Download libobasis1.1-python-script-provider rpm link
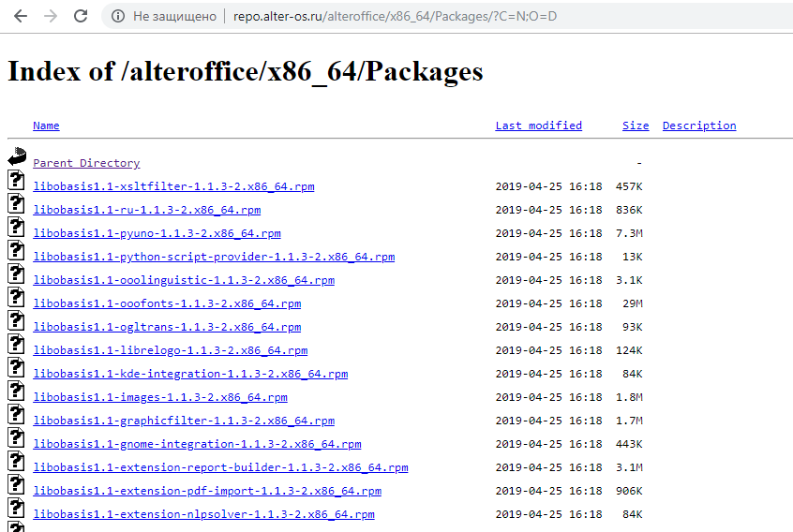This screenshot has width=793, height=532. (x=214, y=257)
